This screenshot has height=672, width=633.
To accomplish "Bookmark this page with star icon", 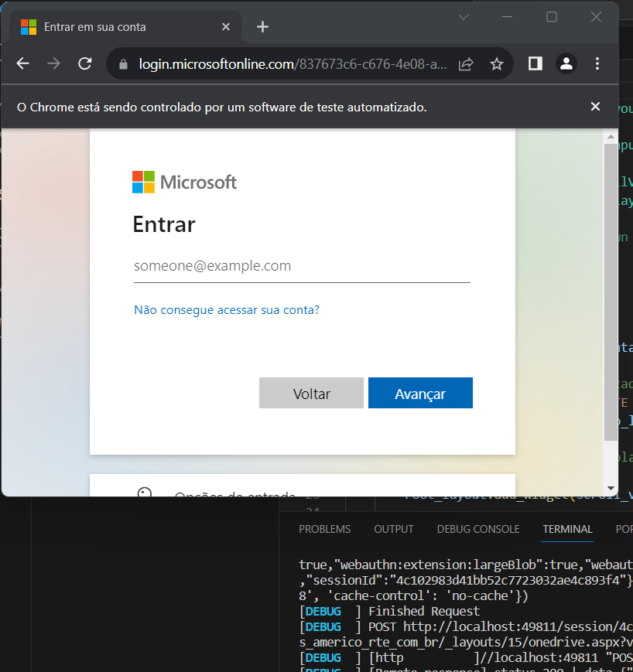I will pyautogui.click(x=497, y=64).
